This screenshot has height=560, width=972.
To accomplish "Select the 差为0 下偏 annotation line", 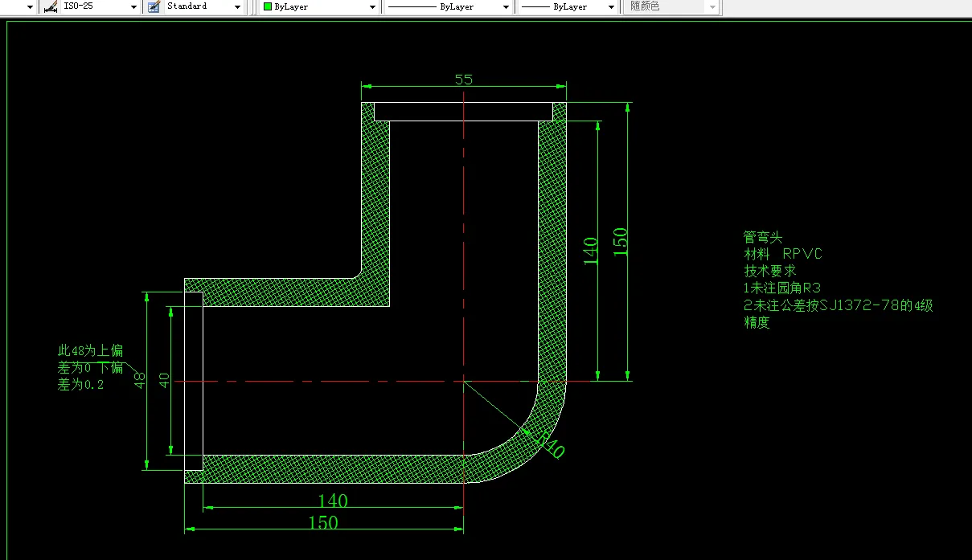I will [90, 368].
